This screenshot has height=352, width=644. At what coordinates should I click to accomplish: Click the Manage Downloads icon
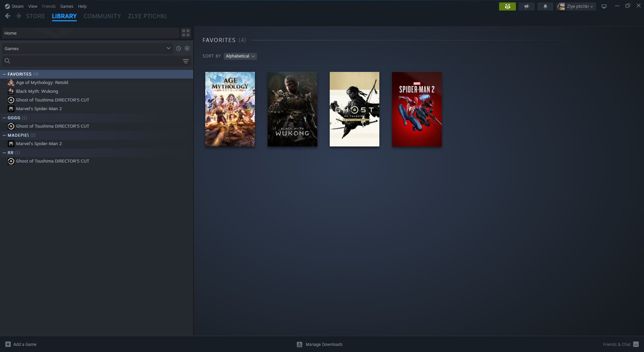[x=299, y=344]
